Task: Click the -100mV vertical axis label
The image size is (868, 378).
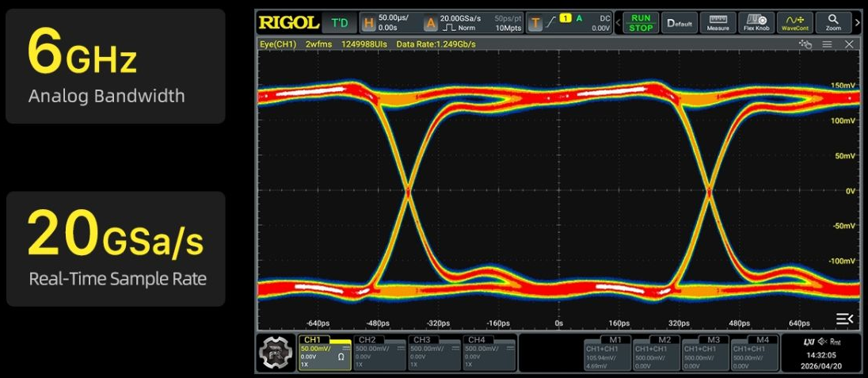Action: coord(841,261)
